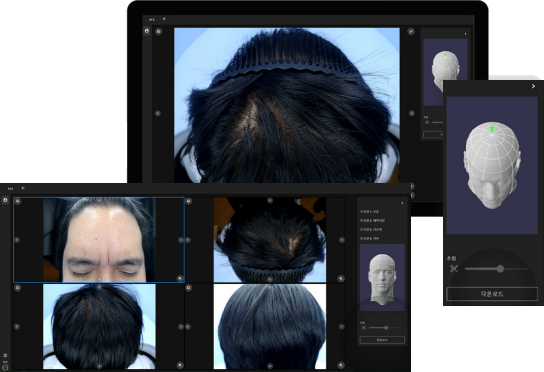Open the layout icon on the back-of-head photo panel

189,288
